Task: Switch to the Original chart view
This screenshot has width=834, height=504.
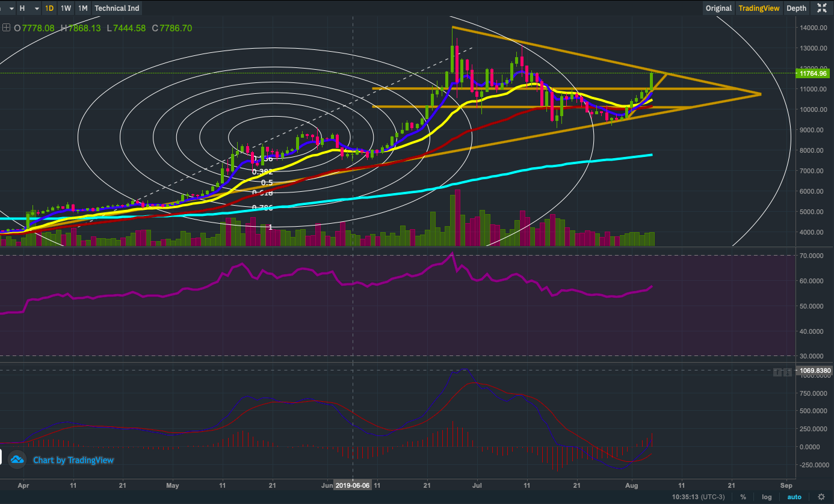Action: tap(718, 8)
